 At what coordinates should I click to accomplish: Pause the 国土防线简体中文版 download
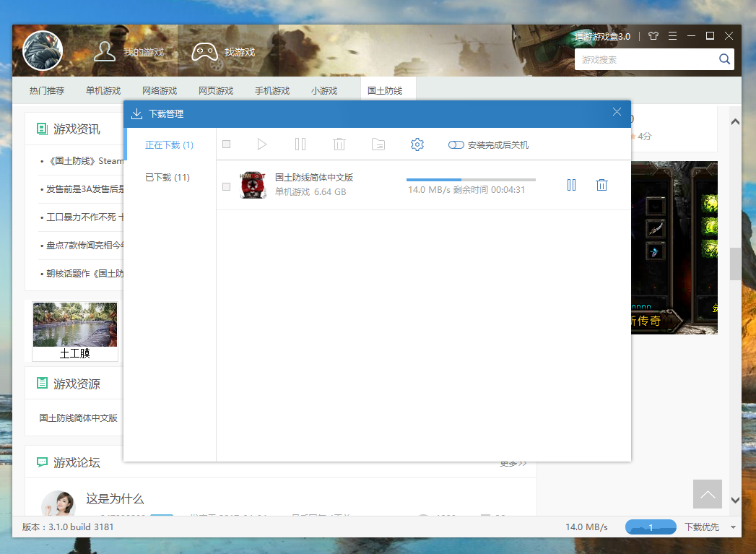(x=571, y=185)
